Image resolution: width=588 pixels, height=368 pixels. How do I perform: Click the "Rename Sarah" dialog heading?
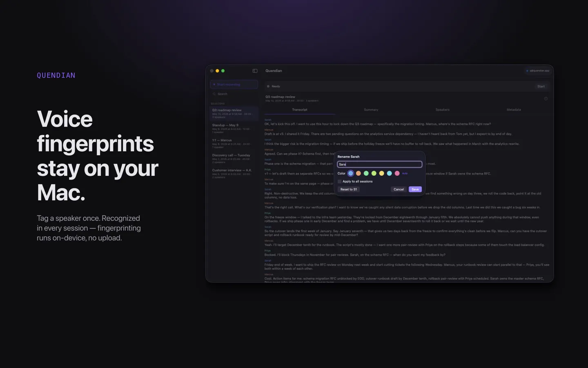348,157
